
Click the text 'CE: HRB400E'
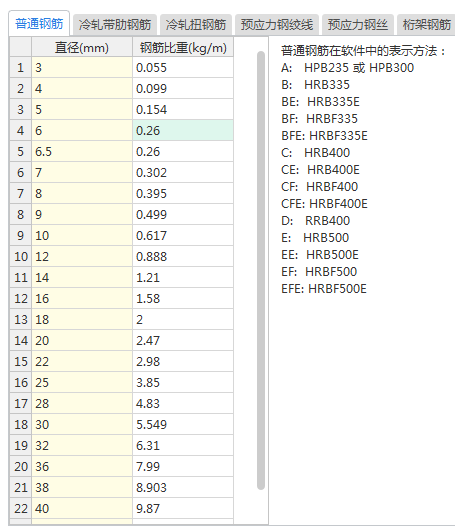pos(320,170)
